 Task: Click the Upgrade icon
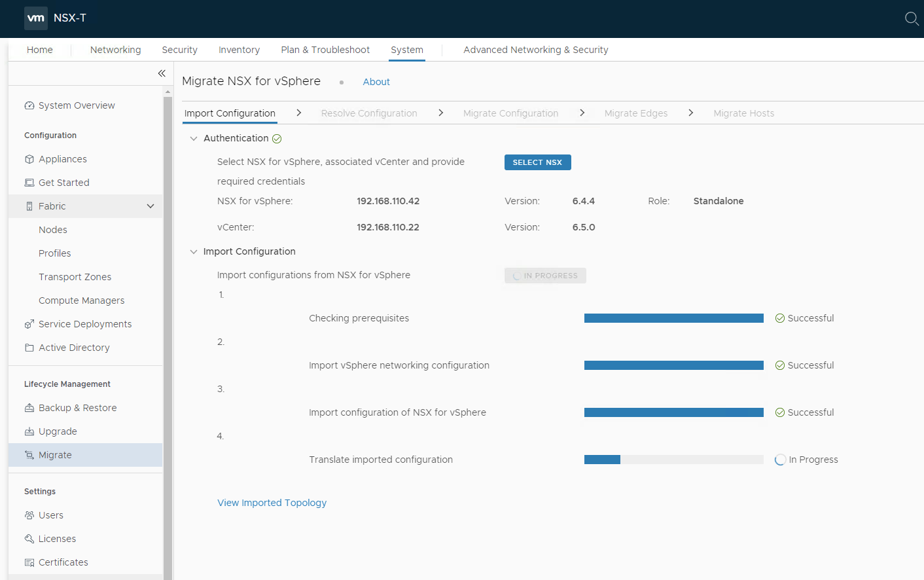[29, 431]
